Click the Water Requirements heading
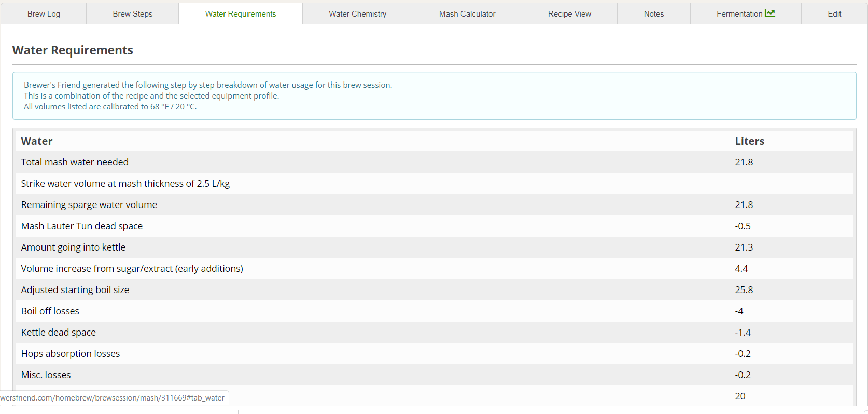This screenshot has width=868, height=414. [73, 50]
